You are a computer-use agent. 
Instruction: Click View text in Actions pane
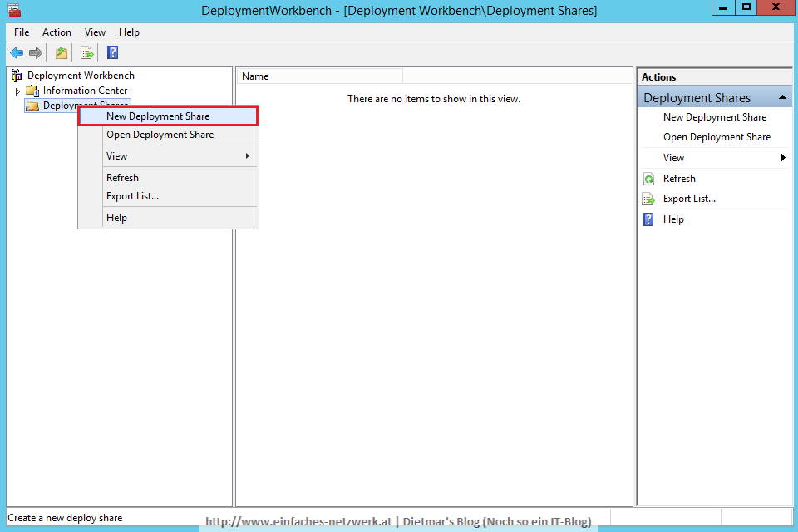click(x=673, y=158)
